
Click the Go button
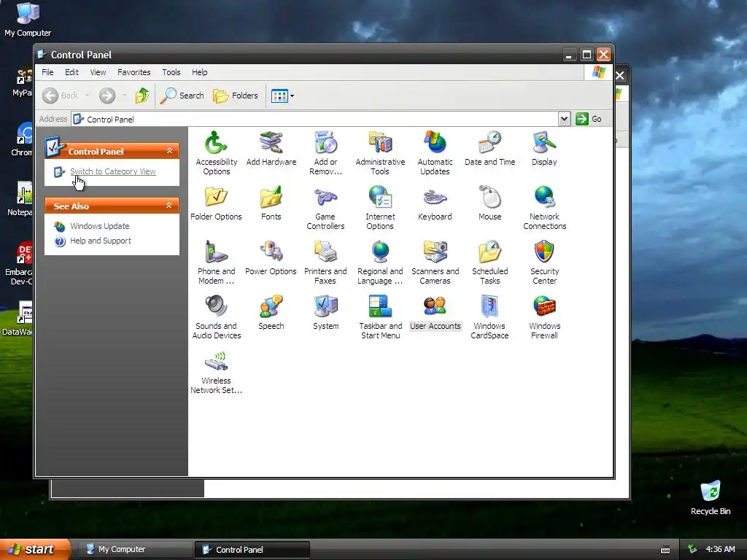pos(589,119)
